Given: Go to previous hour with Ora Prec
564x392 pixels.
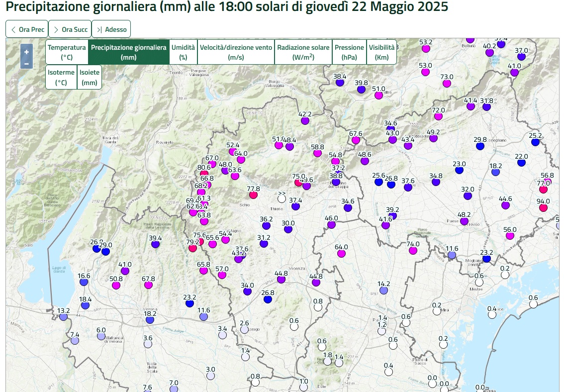Looking at the screenshot, I should (27, 29).
